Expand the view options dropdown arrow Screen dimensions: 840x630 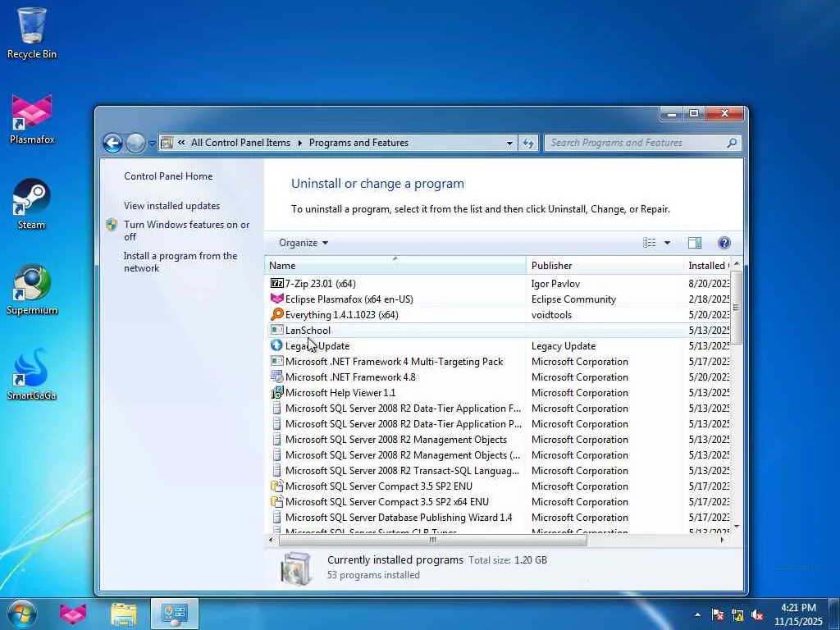667,243
